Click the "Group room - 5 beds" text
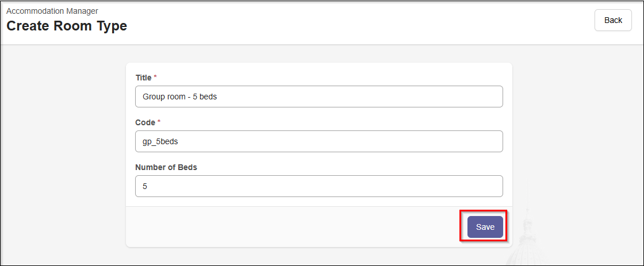The height and width of the screenshot is (266, 644). 179,97
